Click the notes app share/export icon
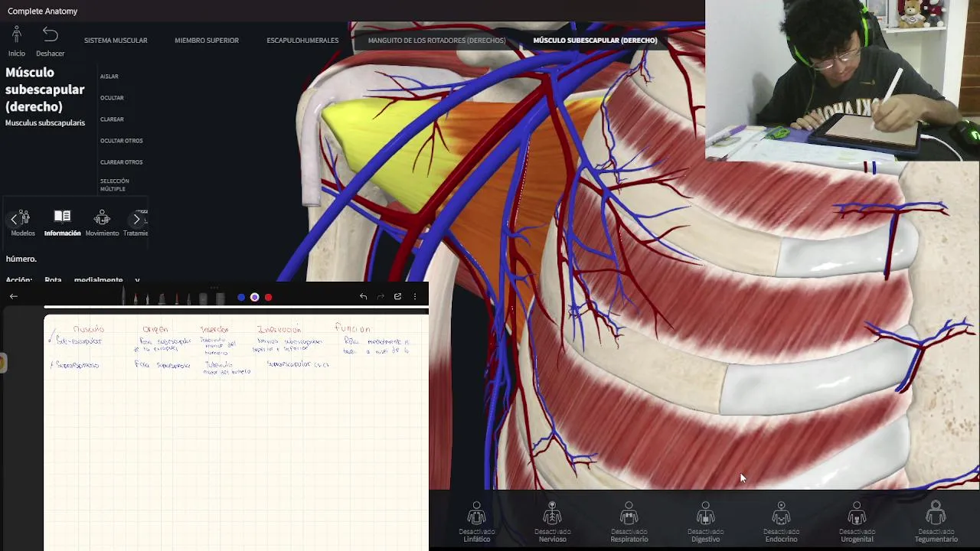The height and width of the screenshot is (551, 980). (x=397, y=296)
